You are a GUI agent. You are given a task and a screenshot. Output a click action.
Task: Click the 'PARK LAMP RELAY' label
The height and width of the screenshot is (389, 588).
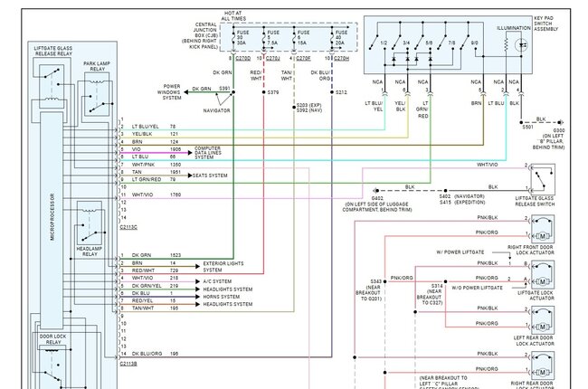click(x=97, y=66)
